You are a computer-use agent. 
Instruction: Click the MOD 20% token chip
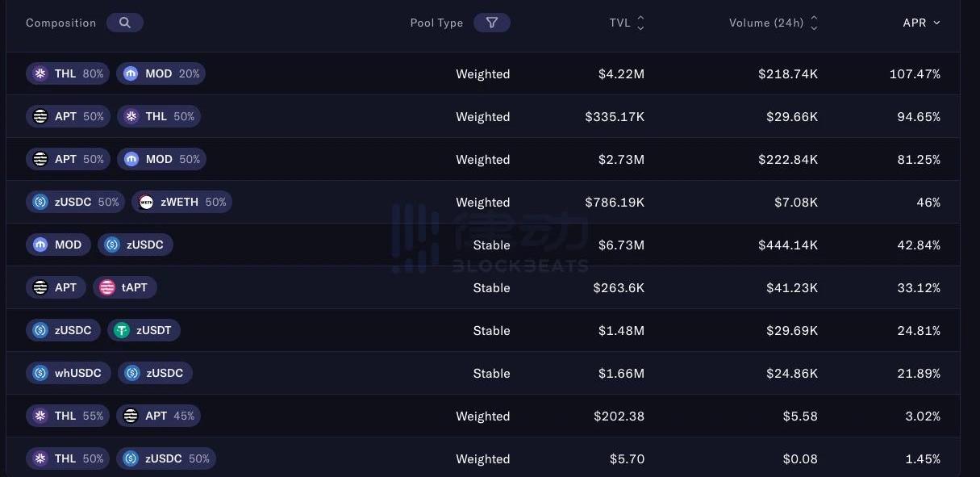click(x=161, y=73)
